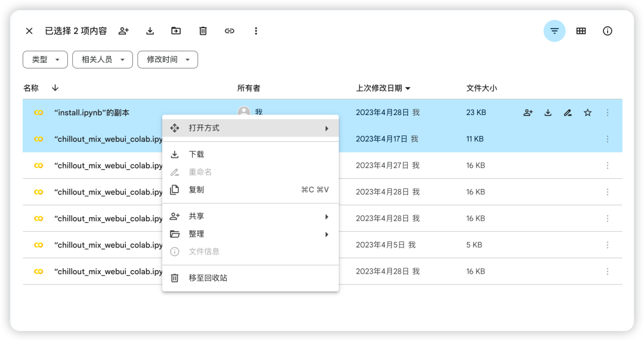This screenshot has height=341, width=644.
Task: Select the “install.ipynb”的副本 file name
Action: point(92,113)
